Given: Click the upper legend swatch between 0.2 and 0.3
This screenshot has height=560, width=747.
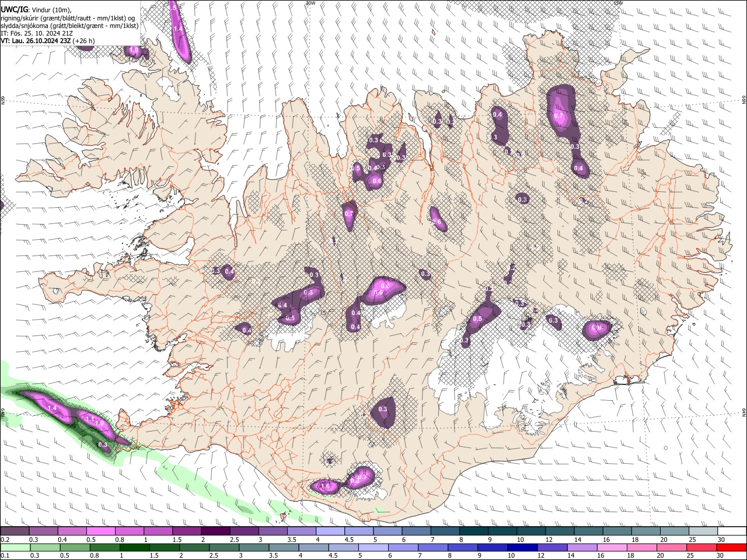Looking at the screenshot, I should tap(15, 531).
